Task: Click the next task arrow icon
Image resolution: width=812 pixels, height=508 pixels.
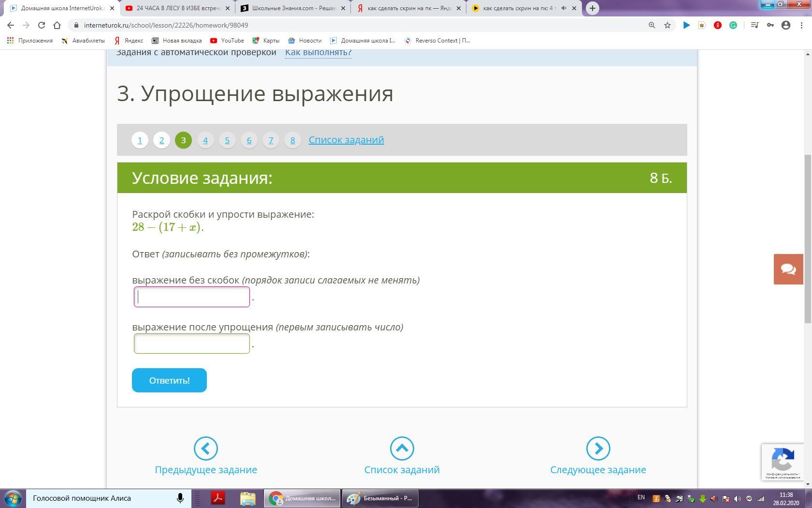Action: [x=598, y=448]
